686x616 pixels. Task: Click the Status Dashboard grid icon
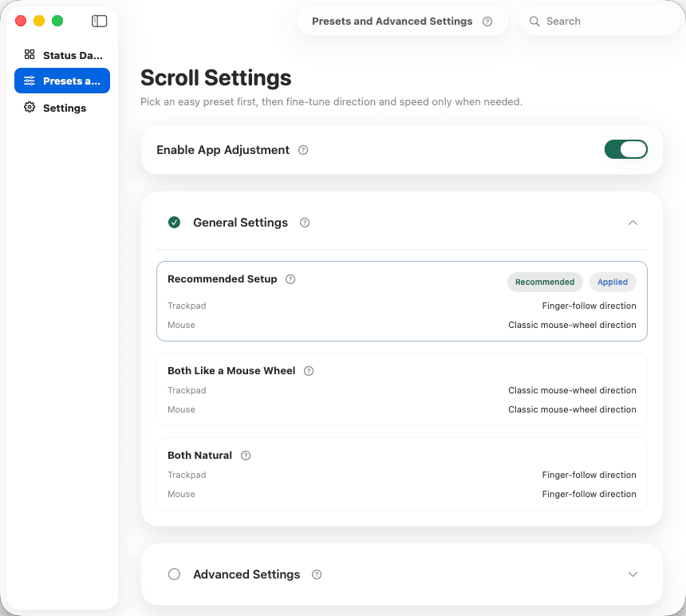pyautogui.click(x=30, y=55)
